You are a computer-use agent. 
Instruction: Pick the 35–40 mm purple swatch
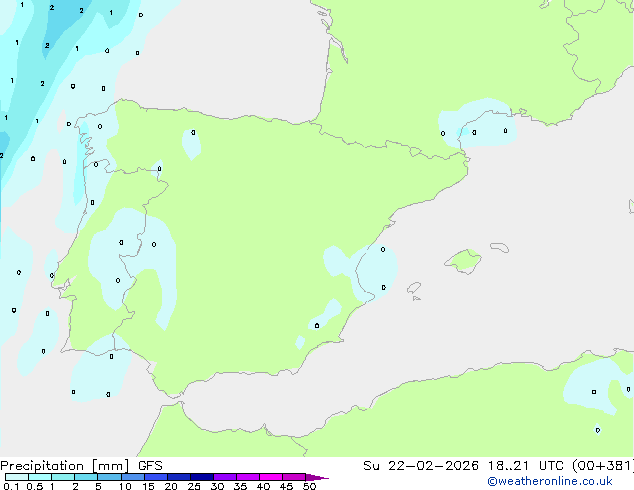point(247,477)
